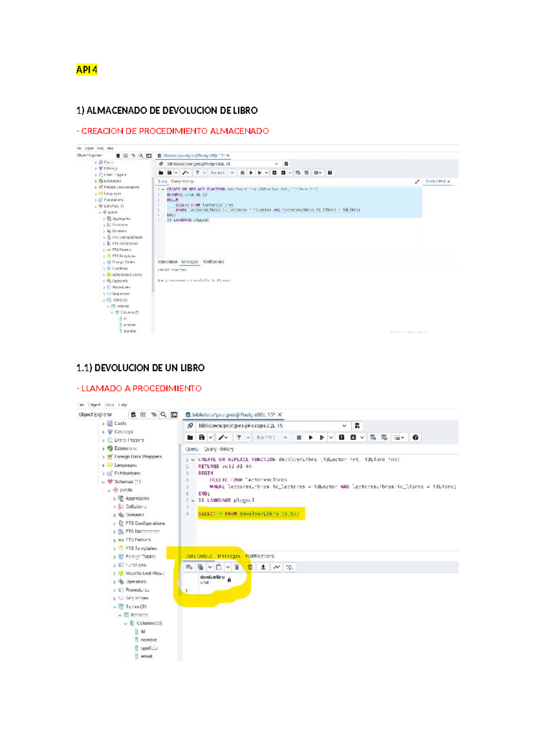Click the Explain icon in second pgAdmin toolbar
The width and height of the screenshot is (535, 756).
[342, 437]
